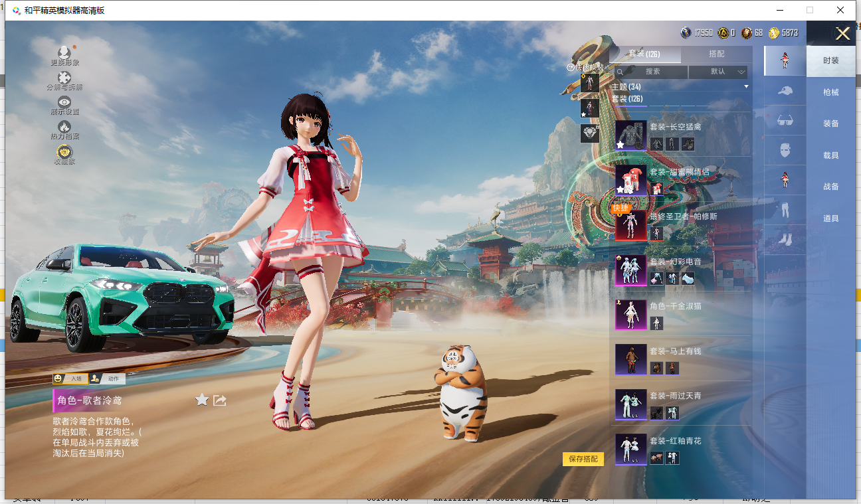The width and height of the screenshot is (861, 504).
Task: Switch to the 搭配 tab
Action: [x=716, y=54]
